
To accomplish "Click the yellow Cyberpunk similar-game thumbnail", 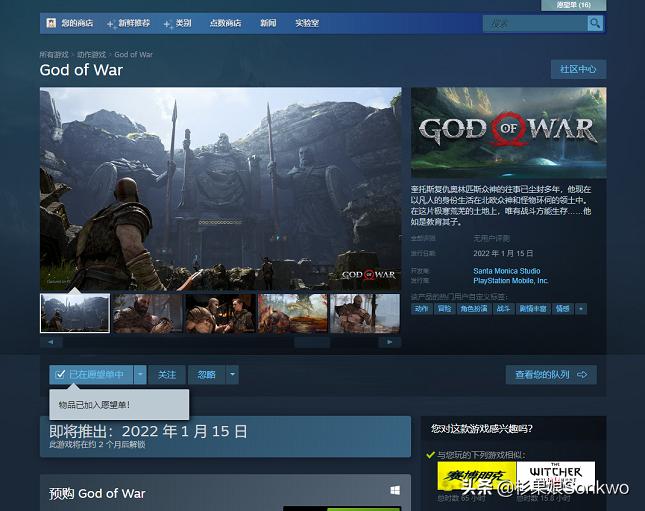I will [477, 476].
